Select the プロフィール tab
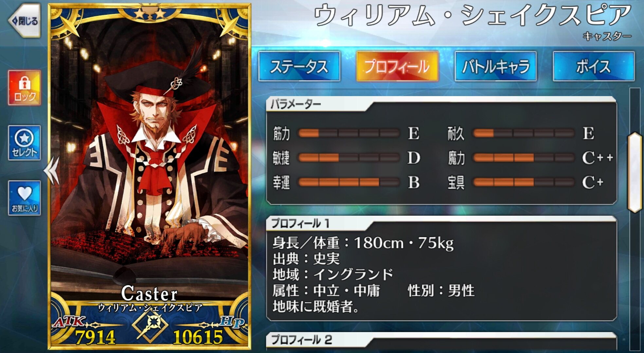This screenshot has width=644, height=353. (397, 66)
